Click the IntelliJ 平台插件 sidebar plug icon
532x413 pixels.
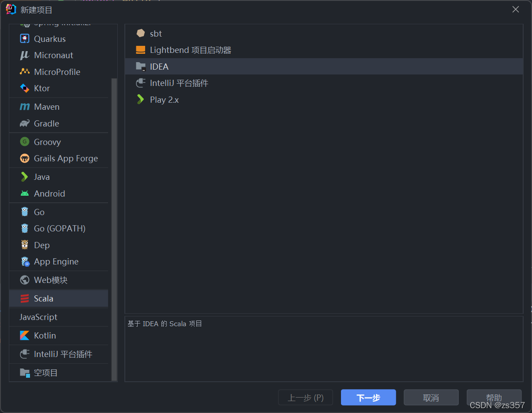[25, 354]
